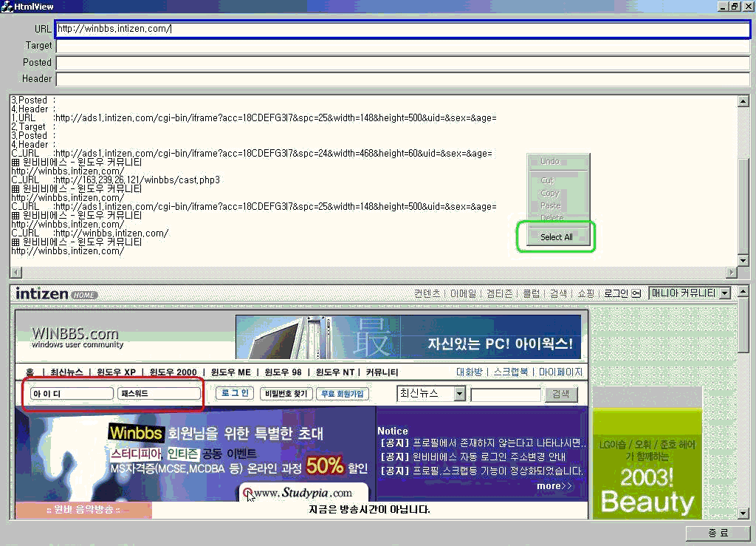The image size is (756, 546).
Task: Open the 마이페이지 link
Action: click(x=561, y=372)
